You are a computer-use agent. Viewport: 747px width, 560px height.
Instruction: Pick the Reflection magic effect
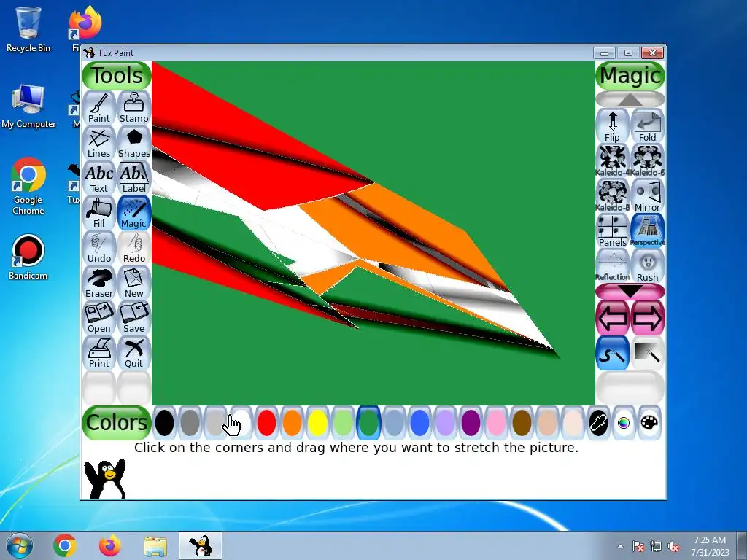pos(613,266)
